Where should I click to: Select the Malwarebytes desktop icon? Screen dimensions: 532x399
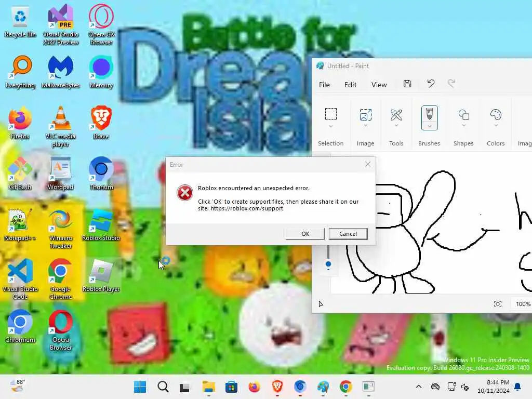pyautogui.click(x=61, y=72)
